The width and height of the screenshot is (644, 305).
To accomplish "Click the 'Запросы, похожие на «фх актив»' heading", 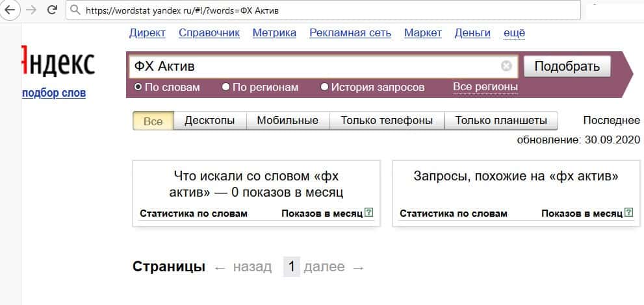I will point(516,177).
